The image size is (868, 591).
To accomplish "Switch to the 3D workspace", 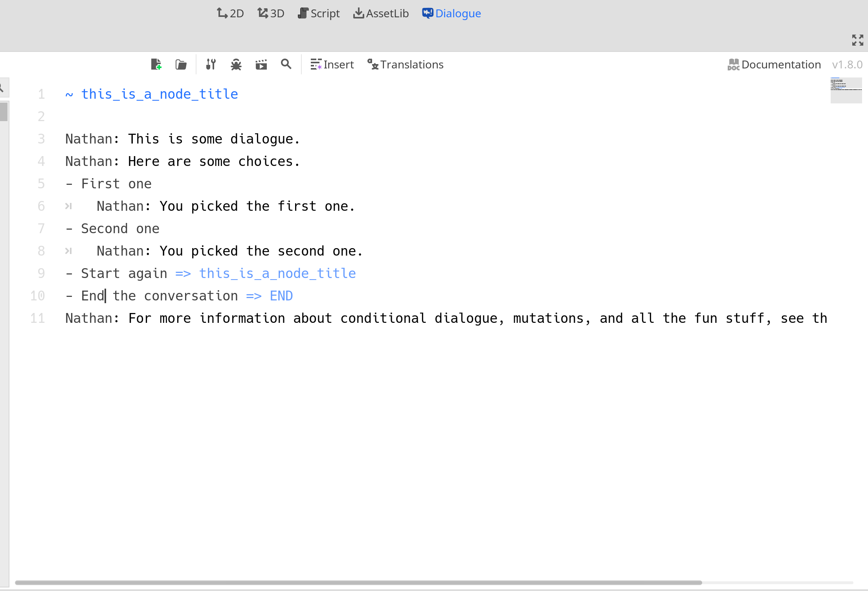I will (x=271, y=13).
